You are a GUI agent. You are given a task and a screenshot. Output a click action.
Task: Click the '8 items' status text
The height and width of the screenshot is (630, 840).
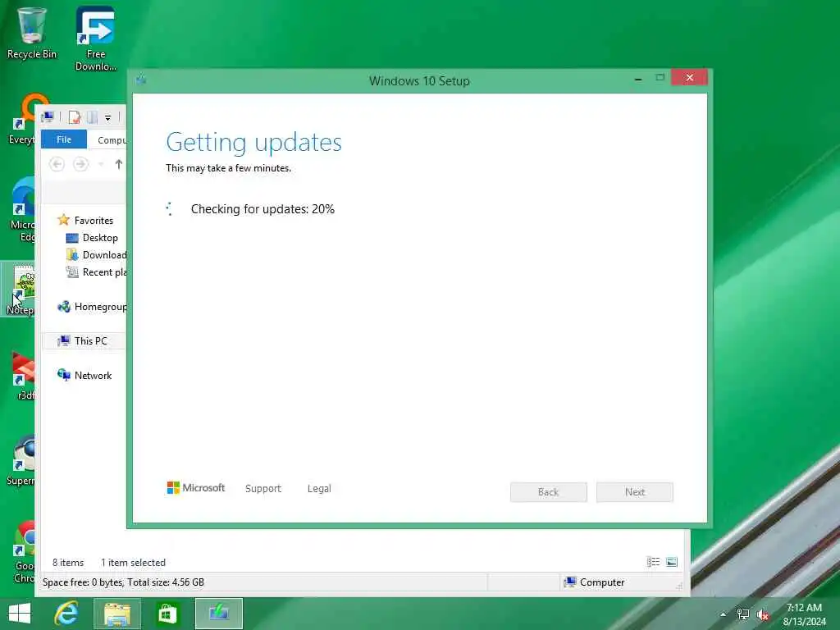pos(68,563)
